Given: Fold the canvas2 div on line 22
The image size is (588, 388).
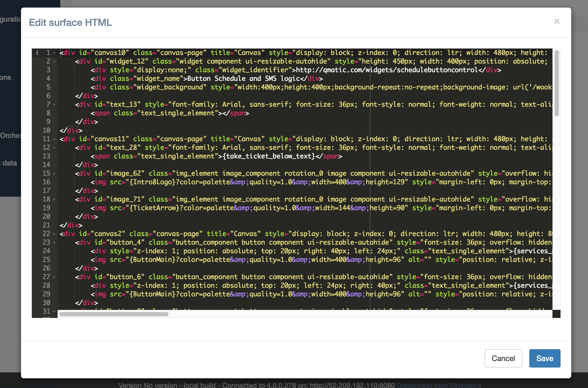Looking at the screenshot, I should [x=54, y=234].
